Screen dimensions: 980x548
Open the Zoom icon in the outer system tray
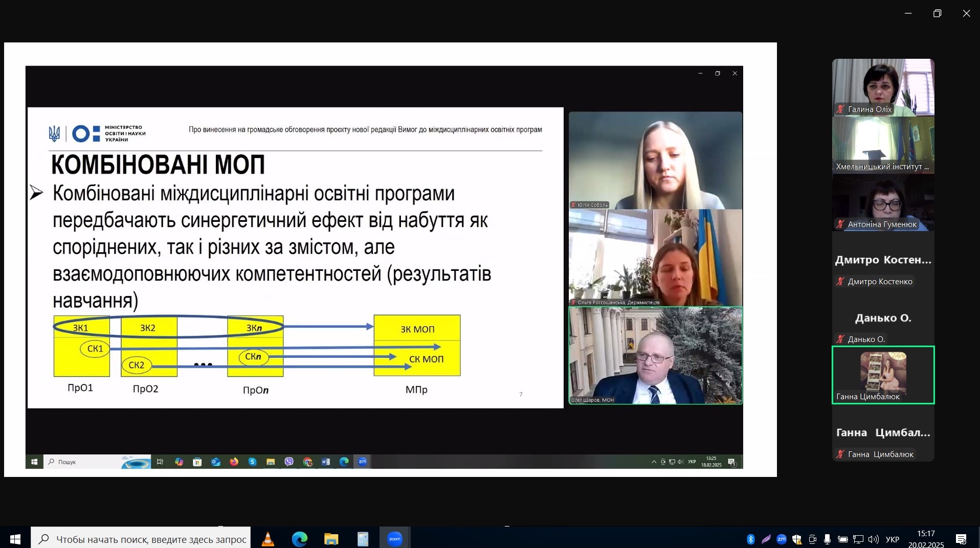point(782,539)
